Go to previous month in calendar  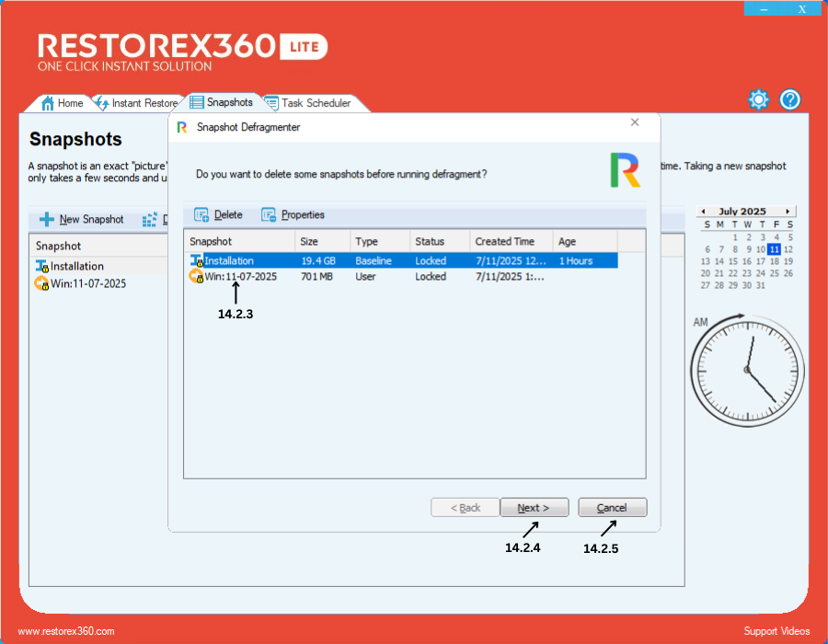704,212
